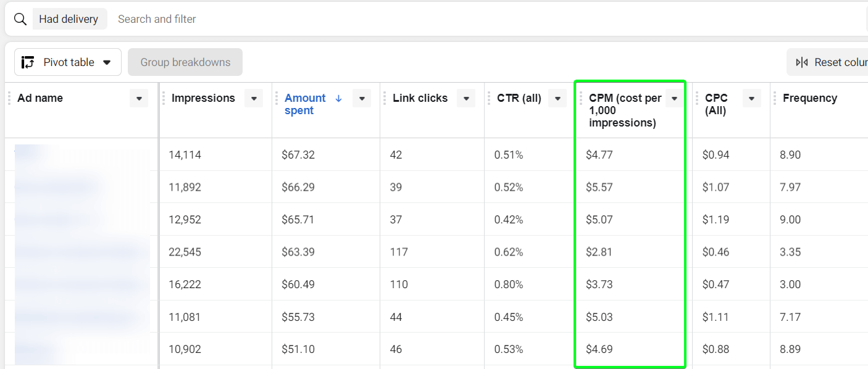Click the Frequency column drag handle
Screen dimensions: 868x369
coord(775,98)
